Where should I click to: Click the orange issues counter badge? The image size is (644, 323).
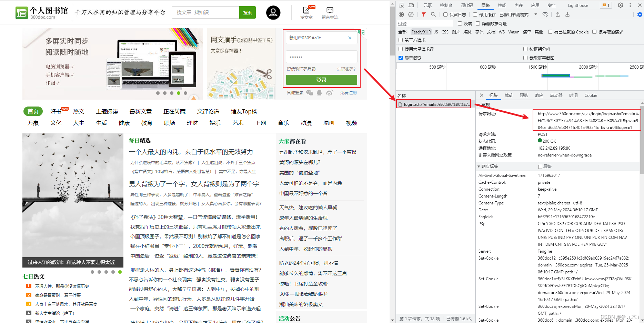(606, 5)
